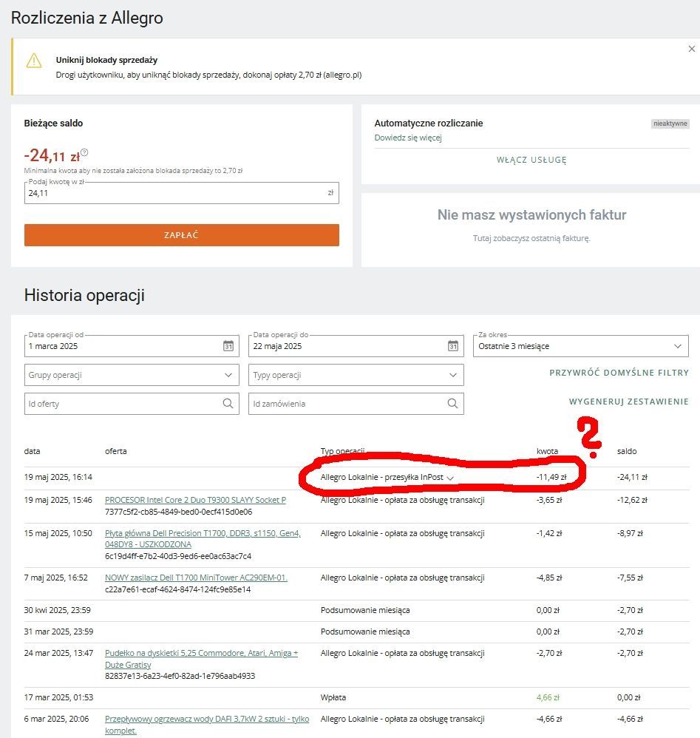Click the -1,42 zł transaction fee amount
Viewport: 700px width, 738px height.
coord(549,533)
